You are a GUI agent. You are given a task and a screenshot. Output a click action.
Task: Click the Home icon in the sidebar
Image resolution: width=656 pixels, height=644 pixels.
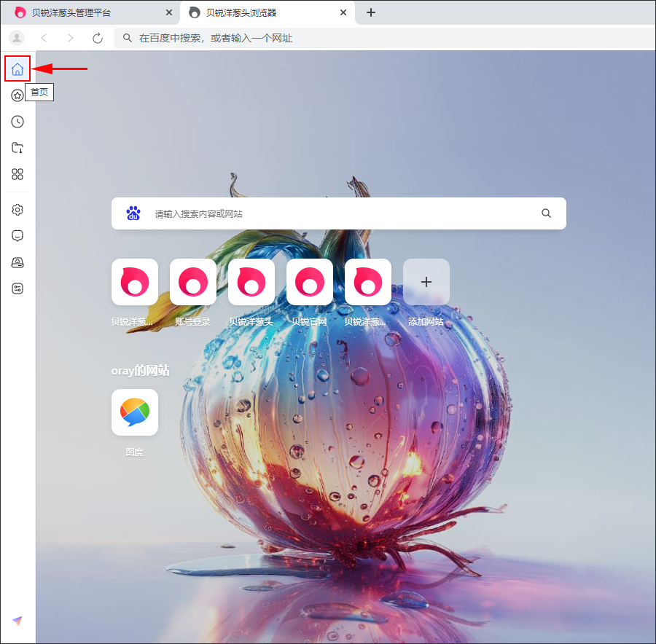point(17,69)
